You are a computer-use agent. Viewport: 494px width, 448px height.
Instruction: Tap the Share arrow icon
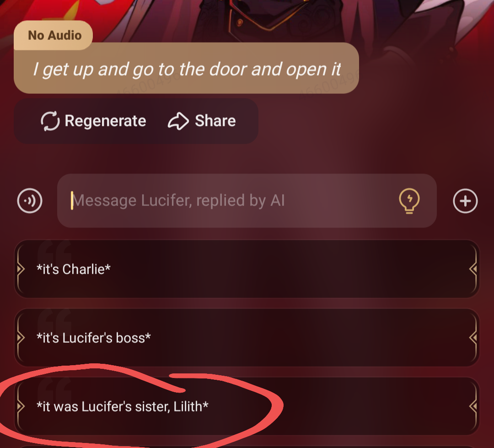coord(178,121)
